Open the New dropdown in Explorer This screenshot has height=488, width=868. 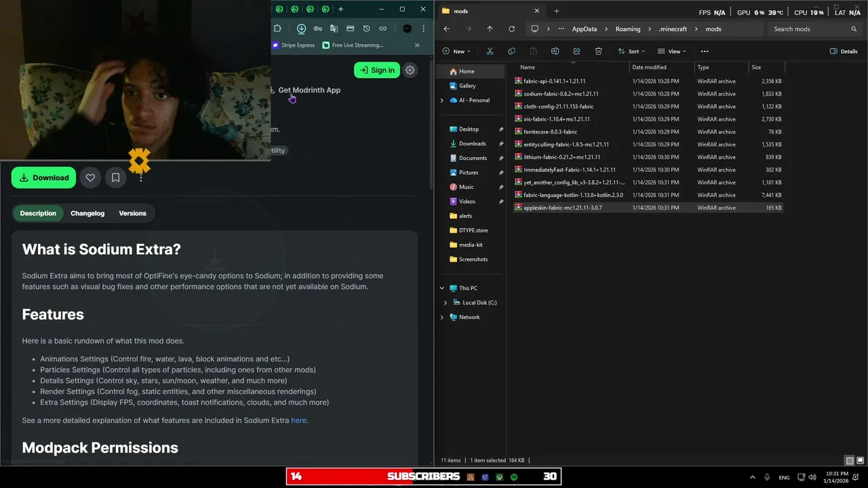click(456, 51)
